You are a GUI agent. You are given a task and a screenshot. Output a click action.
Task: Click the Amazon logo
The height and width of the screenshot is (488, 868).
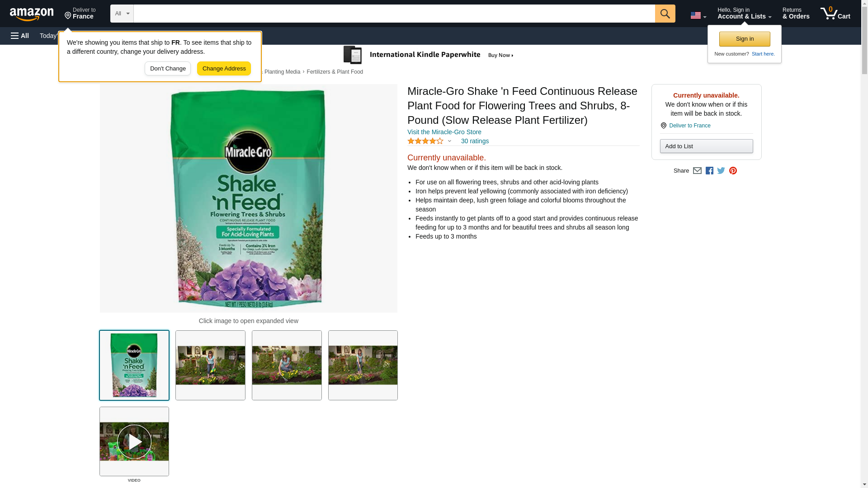tap(32, 14)
